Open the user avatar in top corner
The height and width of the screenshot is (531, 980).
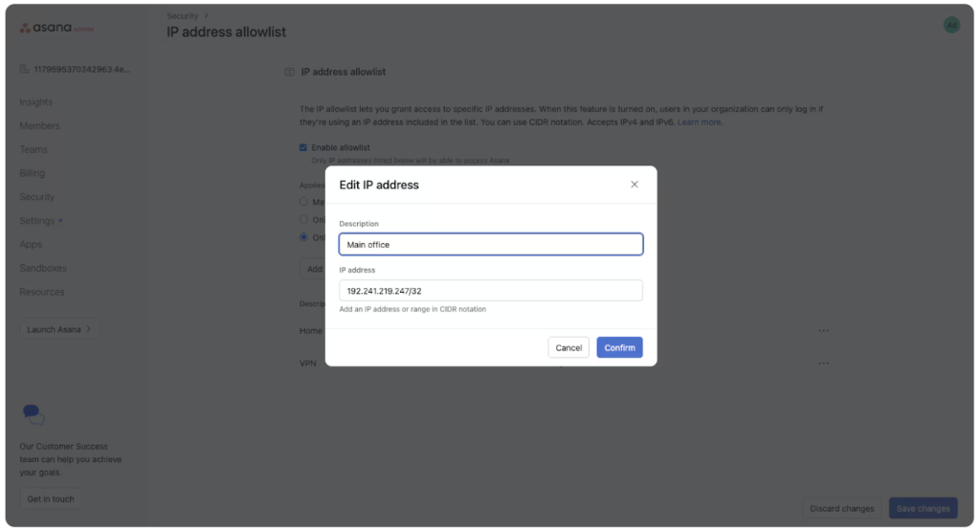[951, 25]
